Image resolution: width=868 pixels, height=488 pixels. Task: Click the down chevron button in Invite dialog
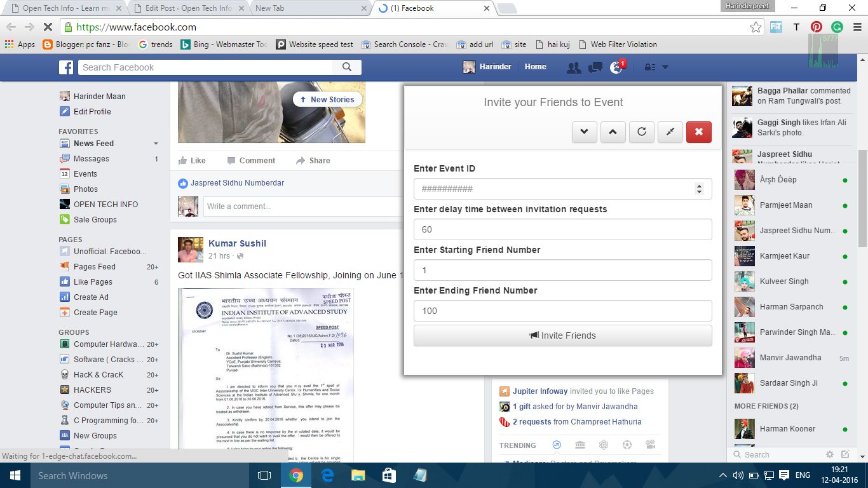pos(585,132)
